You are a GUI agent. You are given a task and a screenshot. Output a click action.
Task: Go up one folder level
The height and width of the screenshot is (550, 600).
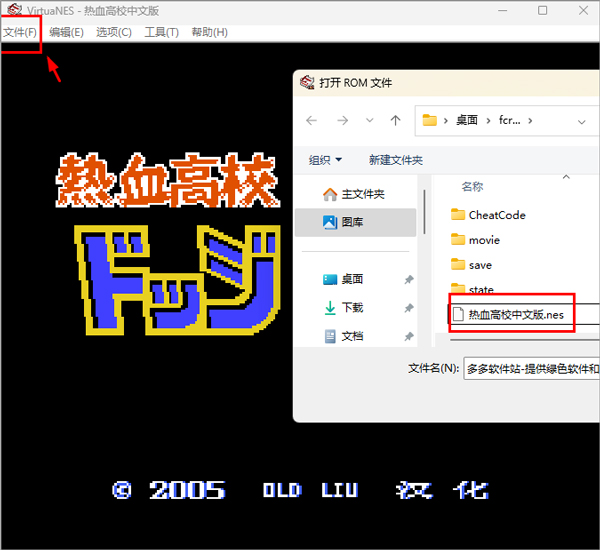395,121
